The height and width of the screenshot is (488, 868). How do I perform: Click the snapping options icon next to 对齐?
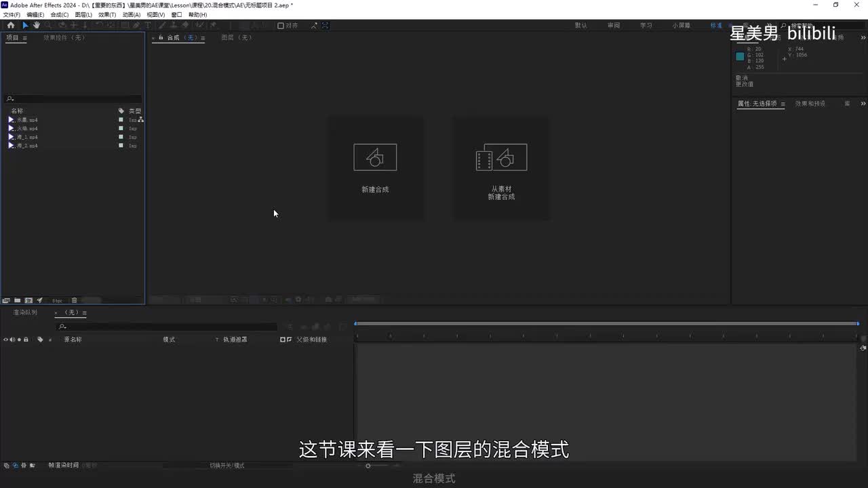(314, 26)
